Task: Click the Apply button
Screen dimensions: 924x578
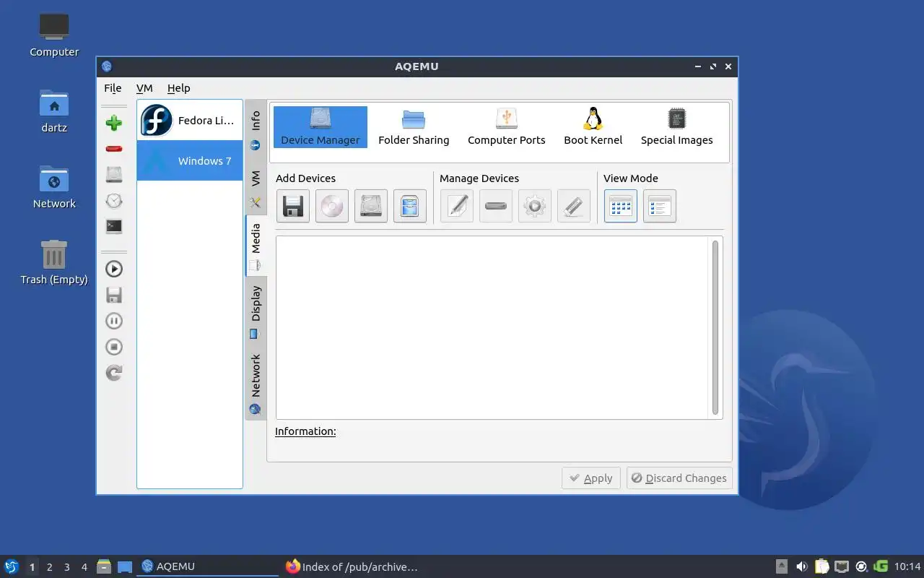Action: [x=591, y=478]
